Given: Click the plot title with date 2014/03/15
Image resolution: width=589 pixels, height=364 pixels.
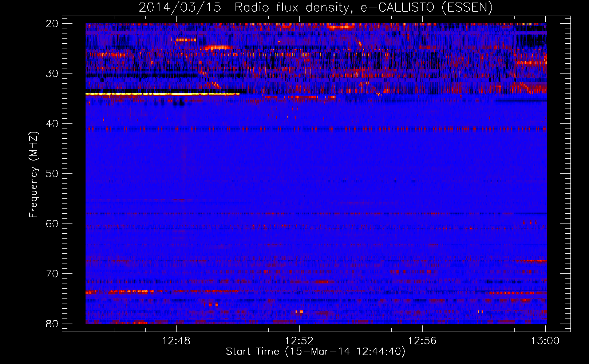Looking at the screenshot, I should 316,8.
